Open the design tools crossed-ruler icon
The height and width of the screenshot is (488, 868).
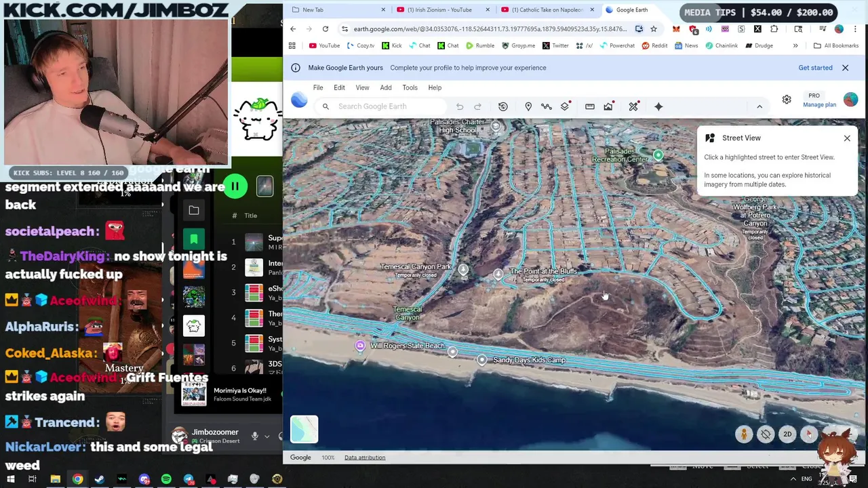[x=633, y=106]
